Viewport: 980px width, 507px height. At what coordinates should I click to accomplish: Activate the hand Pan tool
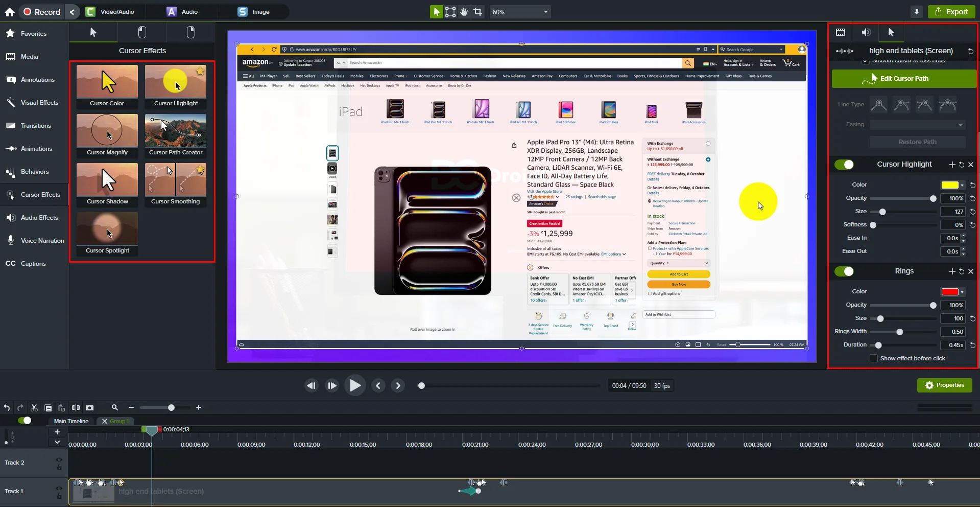click(x=464, y=12)
